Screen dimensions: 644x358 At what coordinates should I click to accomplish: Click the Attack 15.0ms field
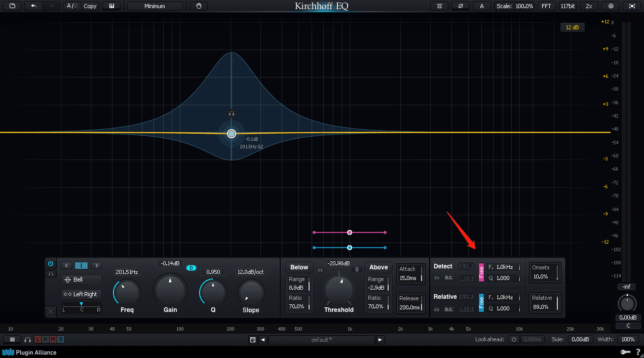pos(411,273)
